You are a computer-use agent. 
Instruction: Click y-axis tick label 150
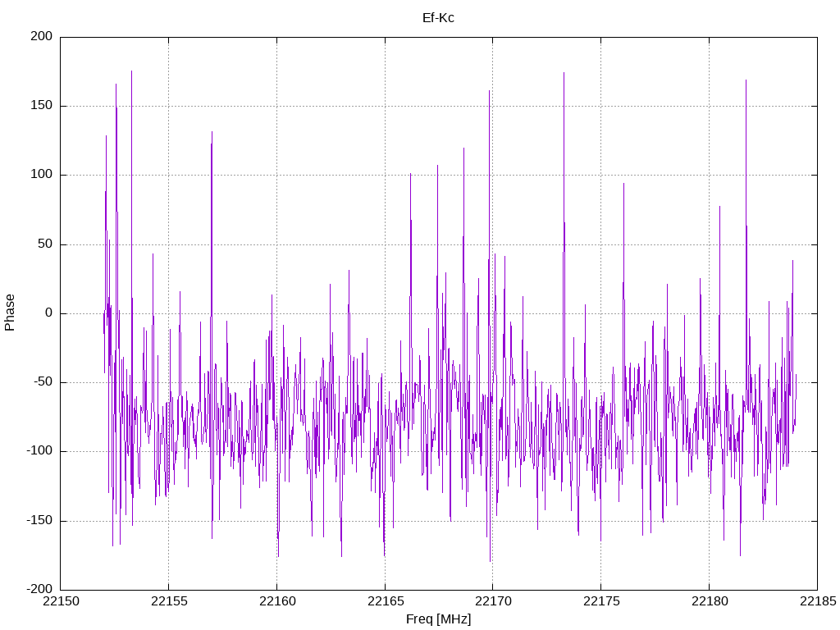coord(42,105)
